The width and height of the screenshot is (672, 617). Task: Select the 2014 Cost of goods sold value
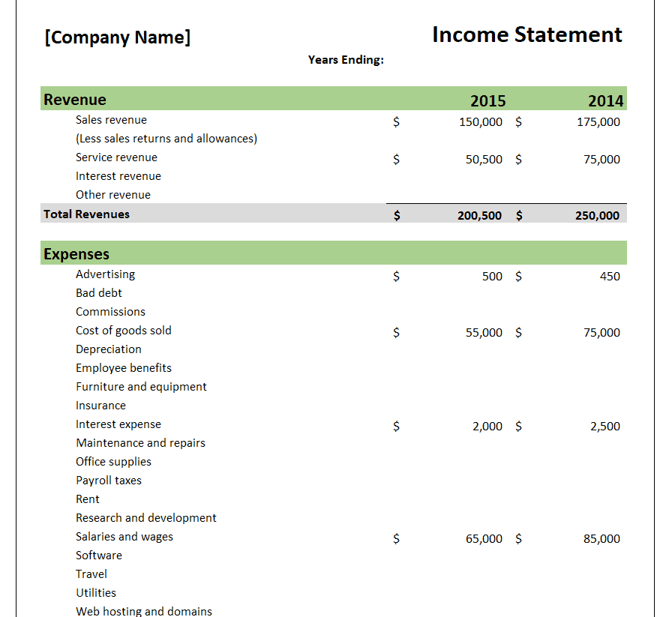601,333
